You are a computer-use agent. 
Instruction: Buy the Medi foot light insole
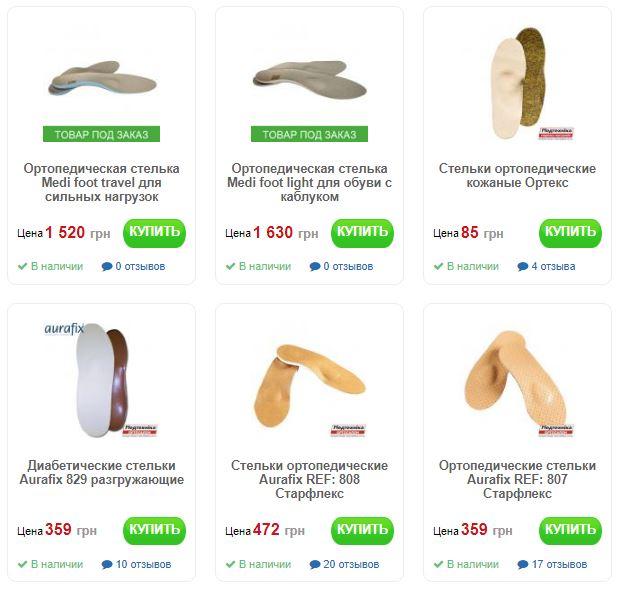tap(362, 233)
